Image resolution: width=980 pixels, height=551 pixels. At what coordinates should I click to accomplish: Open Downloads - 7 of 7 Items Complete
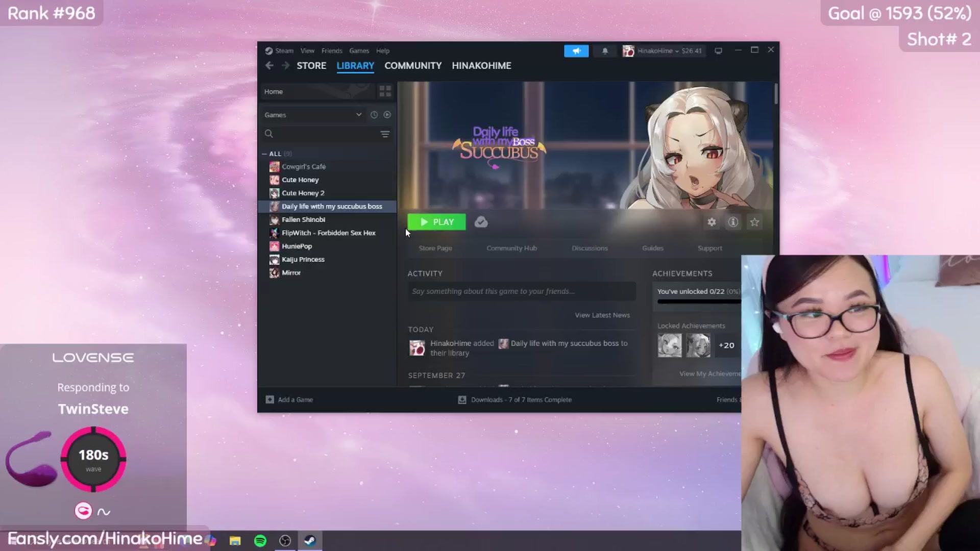521,400
